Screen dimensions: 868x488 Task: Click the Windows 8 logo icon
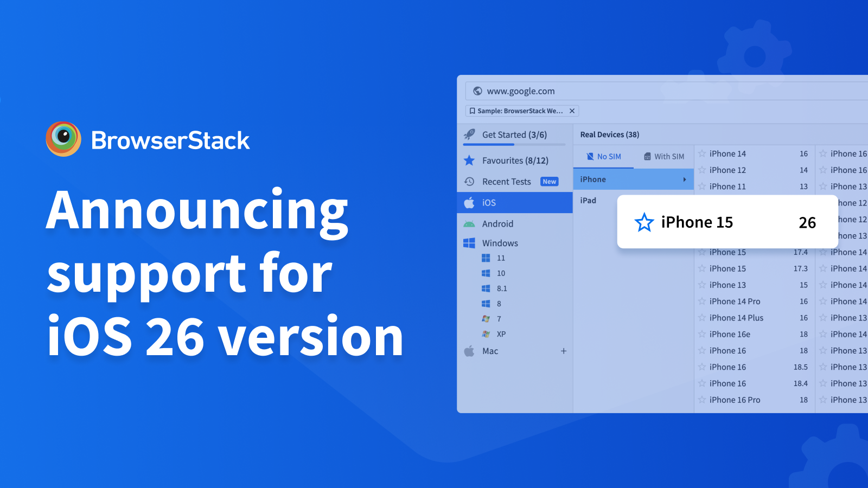pyautogui.click(x=486, y=304)
